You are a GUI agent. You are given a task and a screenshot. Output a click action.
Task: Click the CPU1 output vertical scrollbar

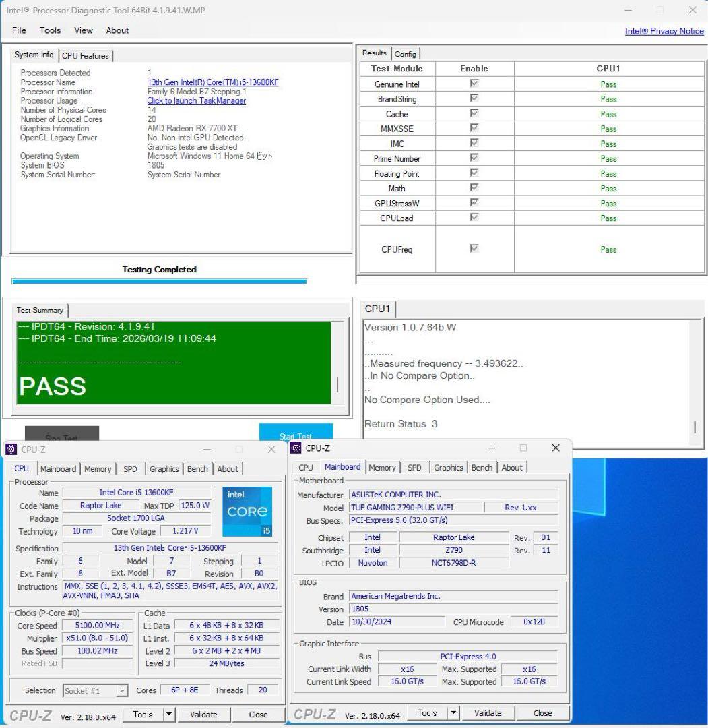[695, 383]
